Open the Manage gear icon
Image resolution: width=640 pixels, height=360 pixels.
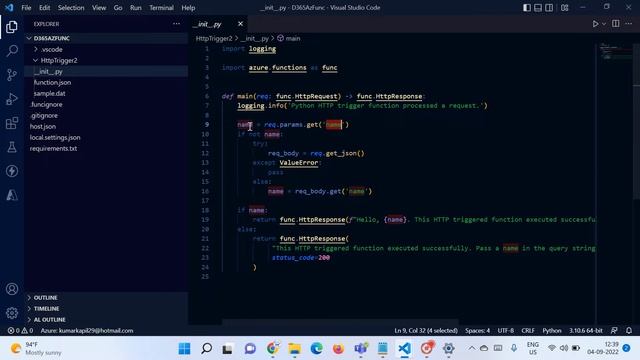12,313
